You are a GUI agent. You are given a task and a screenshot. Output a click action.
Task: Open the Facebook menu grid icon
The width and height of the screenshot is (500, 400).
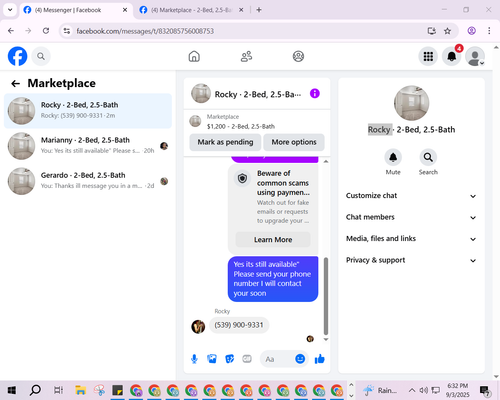pos(428,56)
